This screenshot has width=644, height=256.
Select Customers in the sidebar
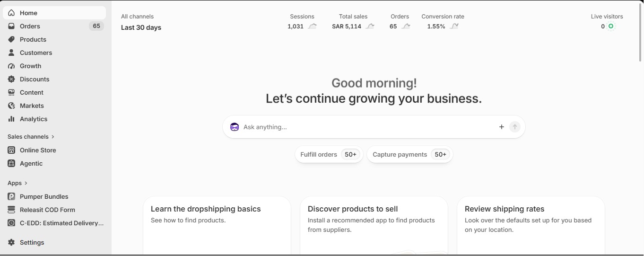(x=54, y=53)
